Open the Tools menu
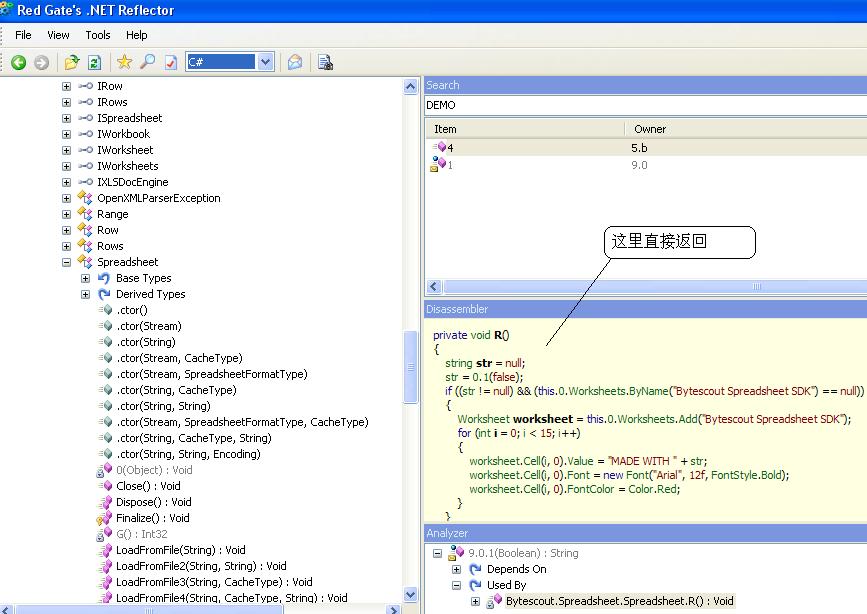Image resolution: width=867 pixels, height=614 pixels. 98,35
